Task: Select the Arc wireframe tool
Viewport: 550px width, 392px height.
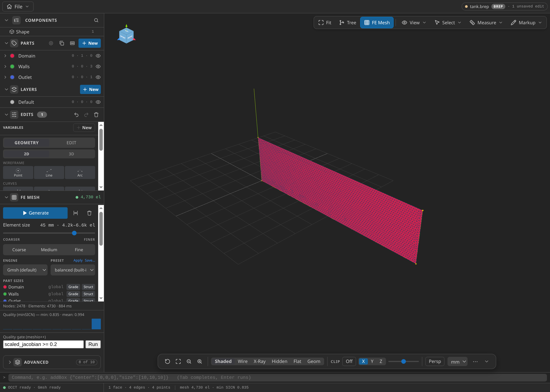Action: coord(80,172)
